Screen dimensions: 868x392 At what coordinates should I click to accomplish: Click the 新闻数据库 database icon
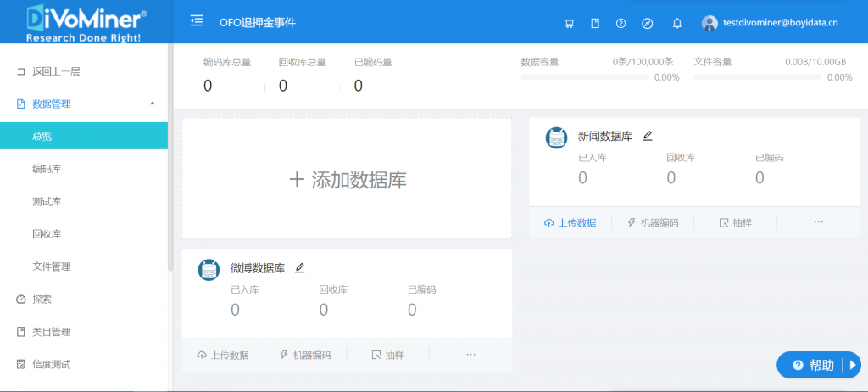click(556, 137)
